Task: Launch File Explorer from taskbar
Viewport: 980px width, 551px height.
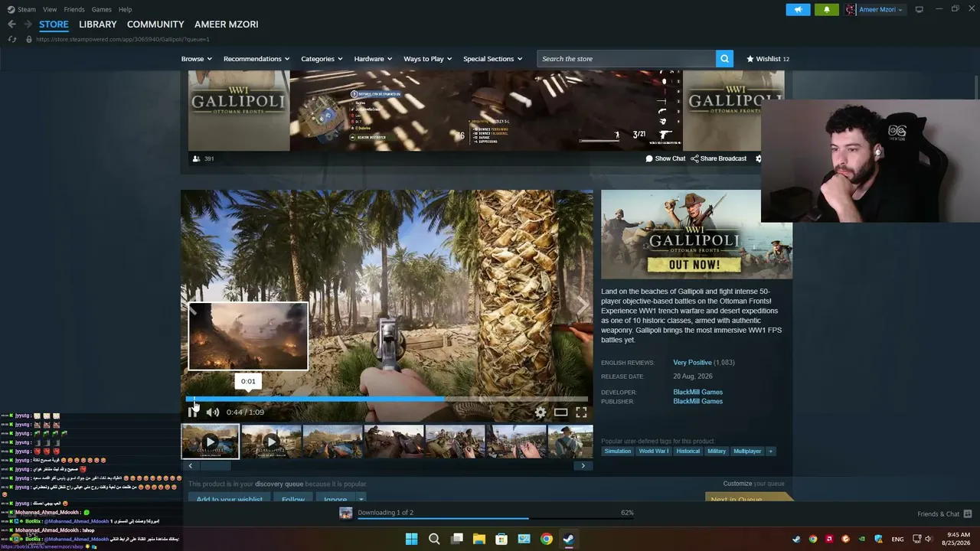Action: pyautogui.click(x=479, y=539)
